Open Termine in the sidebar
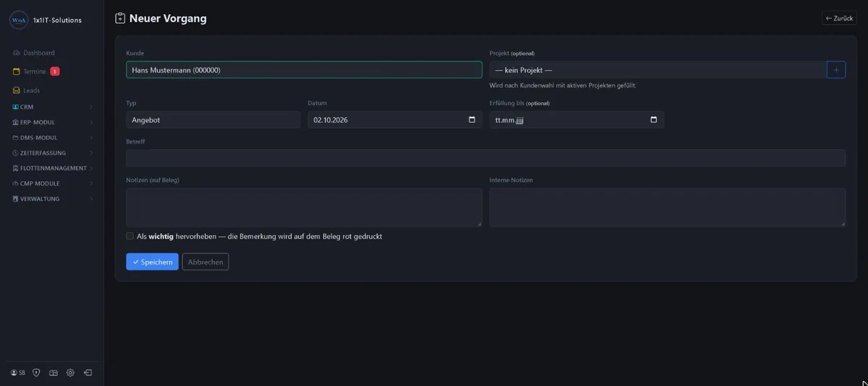The width and height of the screenshot is (868, 386). click(34, 72)
